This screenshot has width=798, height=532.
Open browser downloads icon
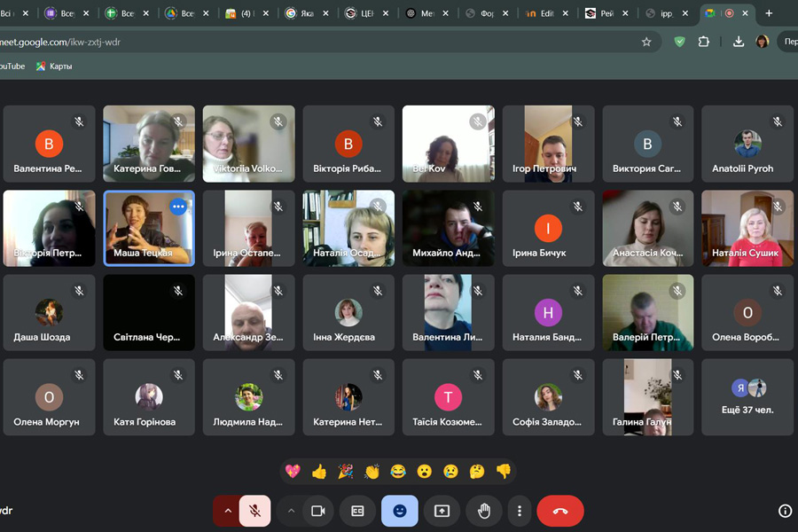click(739, 42)
